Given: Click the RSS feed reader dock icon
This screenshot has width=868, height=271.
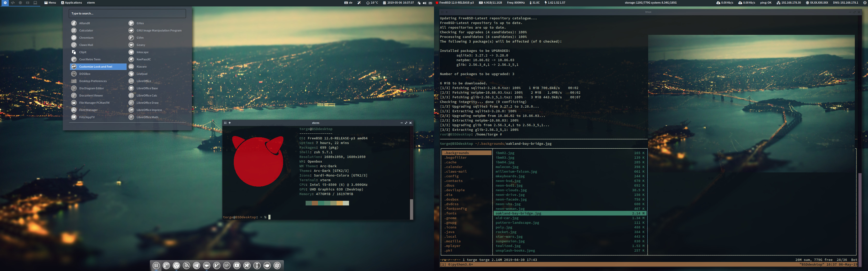Looking at the screenshot, I should tap(186, 266).
